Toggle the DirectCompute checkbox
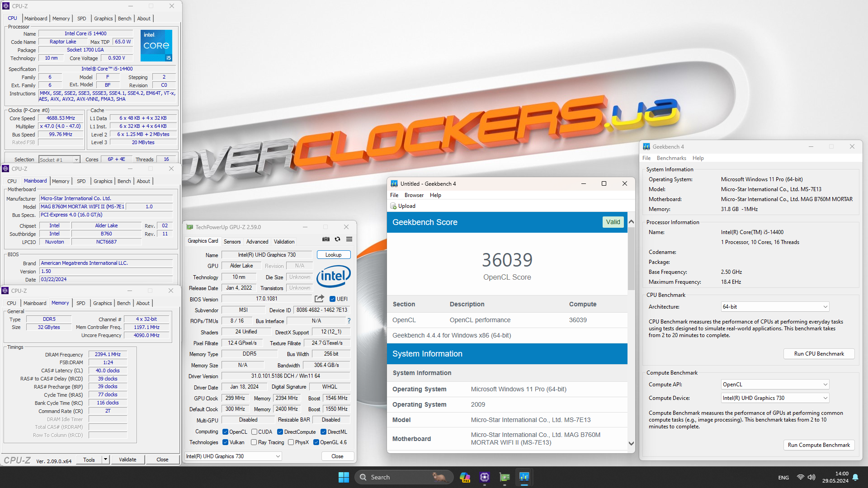 pos(280,432)
